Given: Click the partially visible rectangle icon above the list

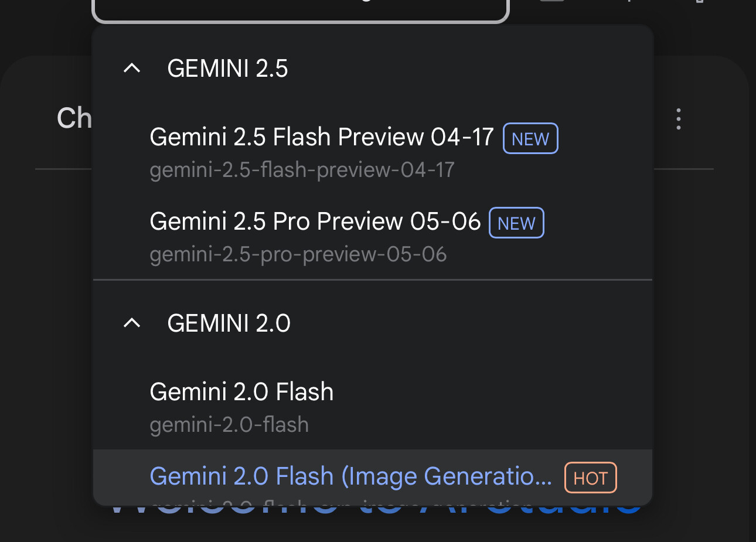Looking at the screenshot, I should [x=552, y=2].
